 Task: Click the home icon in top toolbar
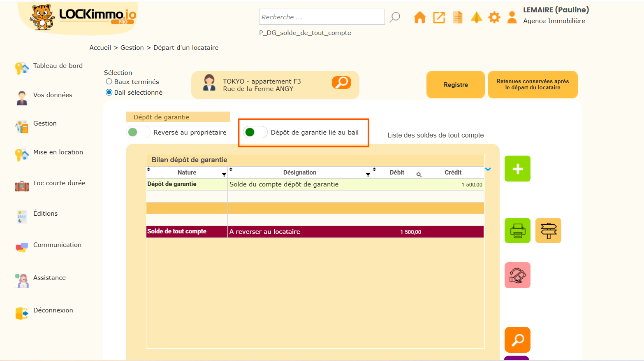(x=419, y=18)
